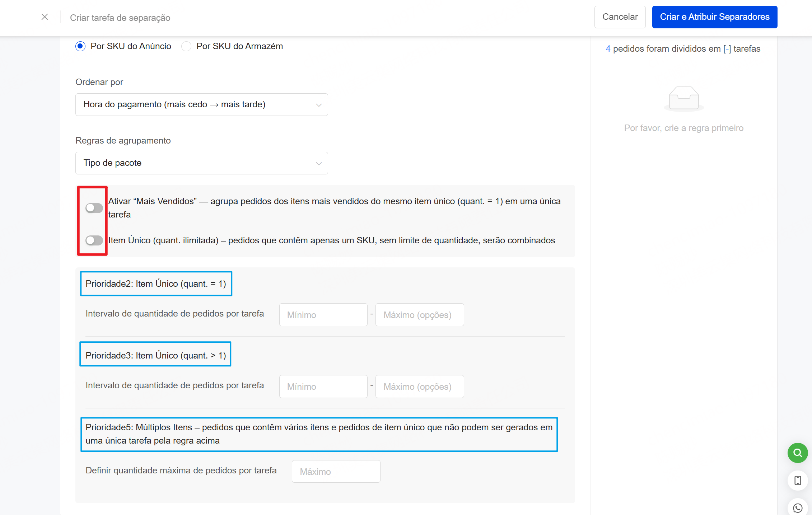
Task: Click Criar e Atribuir Separadores button
Action: [714, 17]
